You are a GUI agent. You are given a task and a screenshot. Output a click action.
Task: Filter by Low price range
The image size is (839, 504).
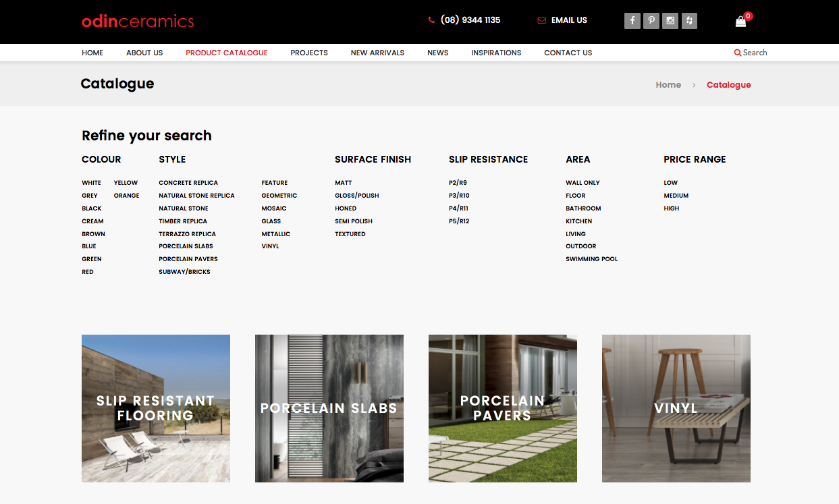[671, 183]
